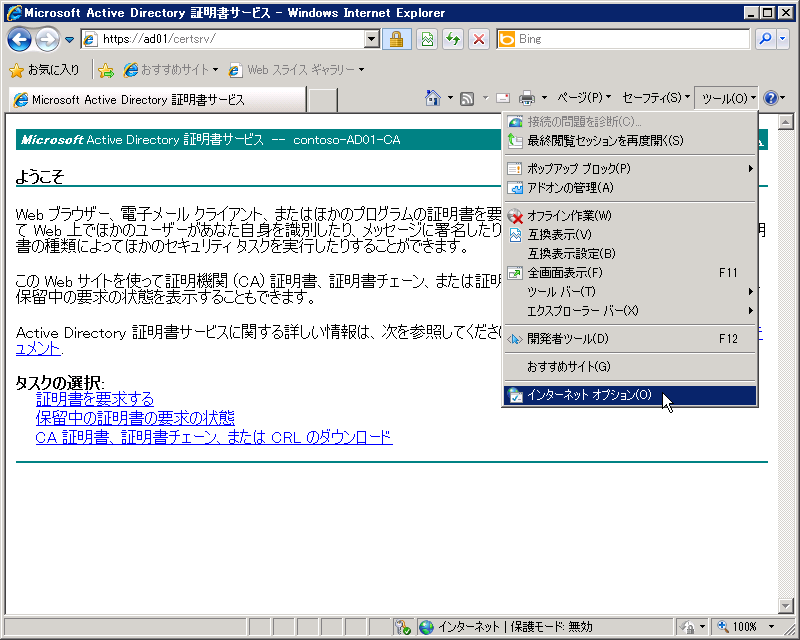Open the セーフティ(S) menu
The image size is (800, 640).
click(656, 97)
